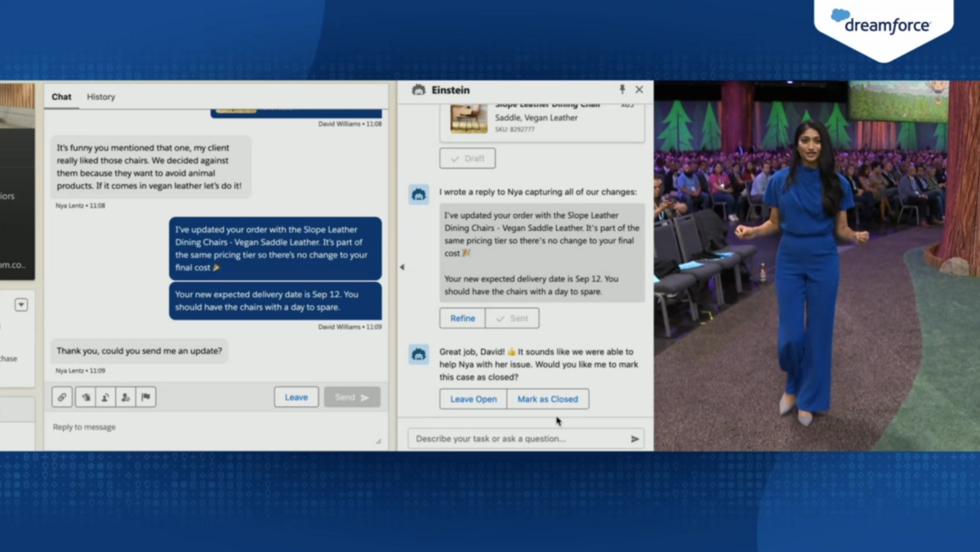Click the hand icon in chat toolbar
The height and width of the screenshot is (552, 980).
[85, 397]
